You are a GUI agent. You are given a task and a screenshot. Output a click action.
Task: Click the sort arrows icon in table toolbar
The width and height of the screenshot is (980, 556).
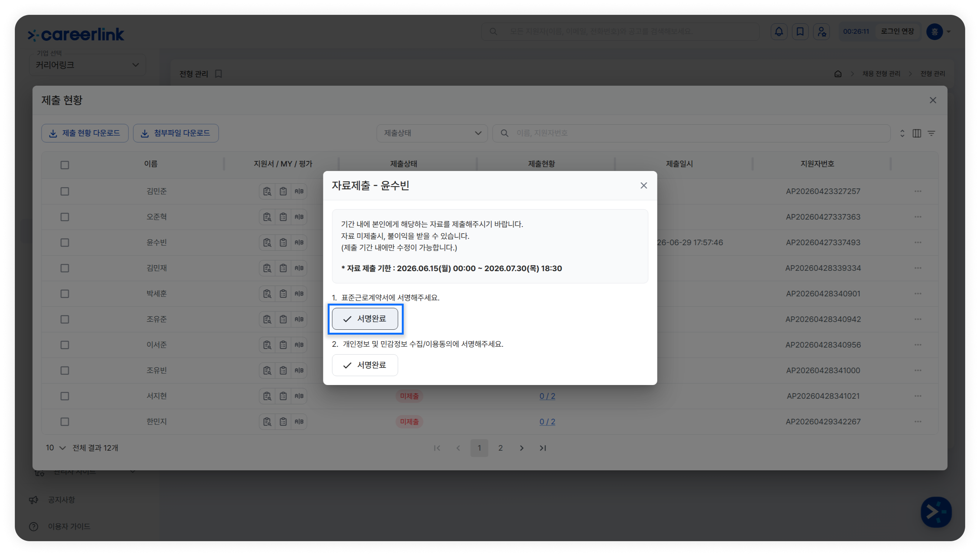coord(902,133)
